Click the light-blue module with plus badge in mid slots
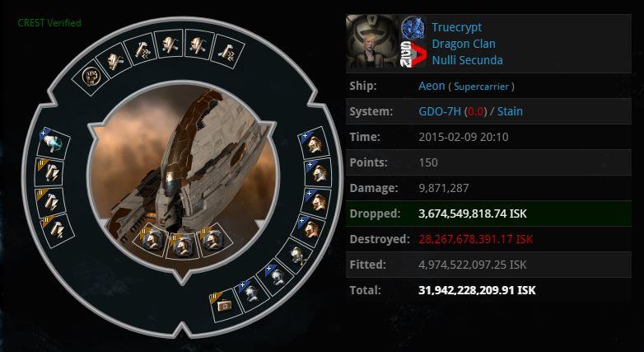 tap(54, 143)
